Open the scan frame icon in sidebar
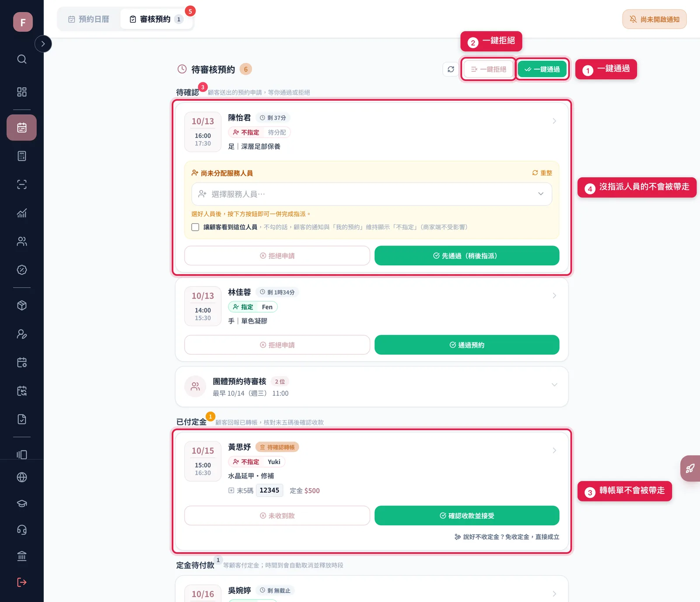 pos(22,184)
